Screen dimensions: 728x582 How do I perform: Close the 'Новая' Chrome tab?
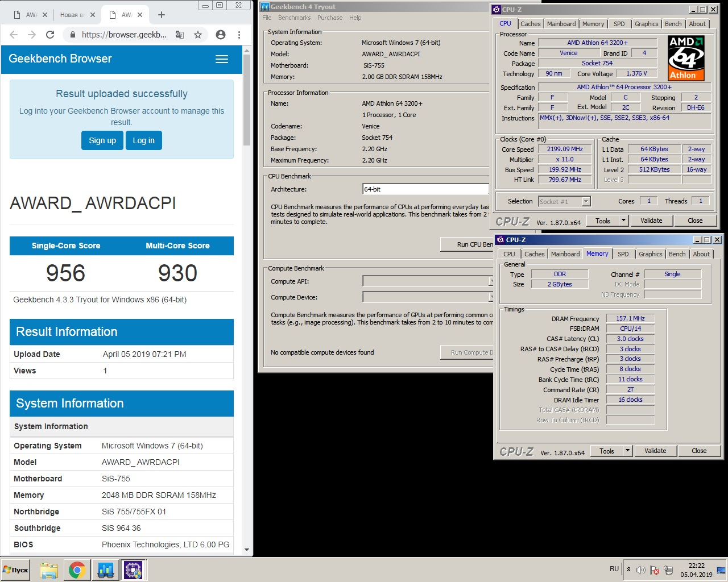tap(92, 15)
